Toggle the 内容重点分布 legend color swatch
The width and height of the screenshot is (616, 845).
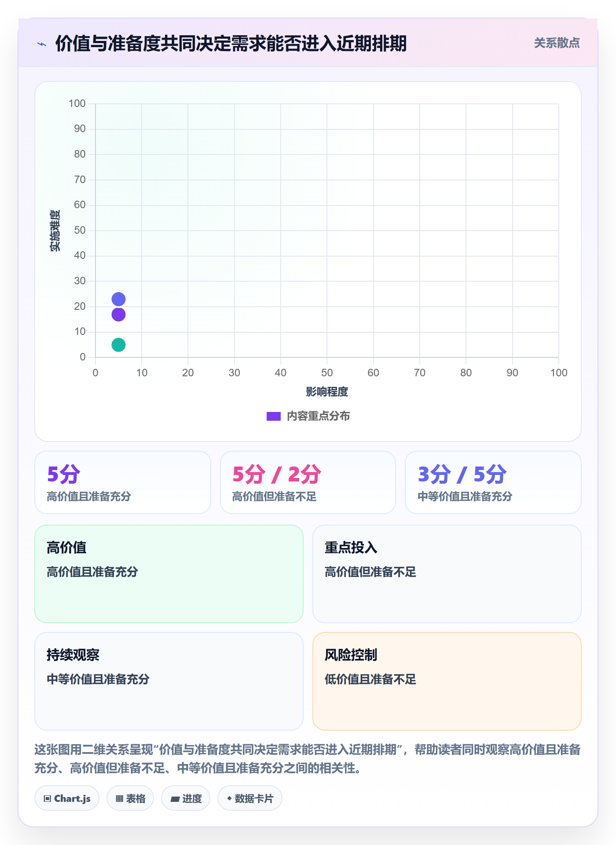point(274,416)
